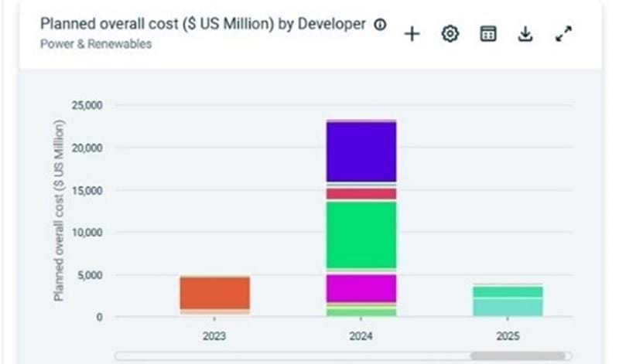619x364 pixels.
Task: Expand the chart to fullscreen
Action: click(563, 34)
